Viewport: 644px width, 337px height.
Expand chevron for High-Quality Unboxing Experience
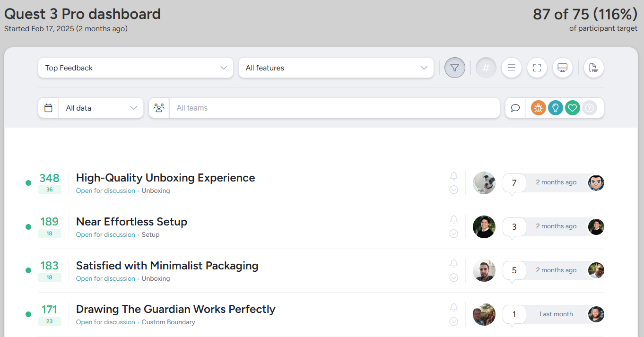(453, 190)
